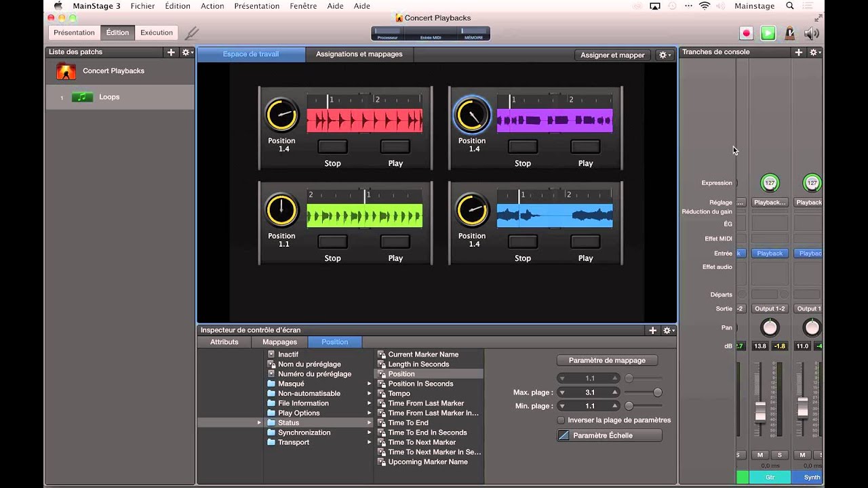The width and height of the screenshot is (868, 488).
Task: Open the Présentation menu in menu bar
Action: click(256, 6)
